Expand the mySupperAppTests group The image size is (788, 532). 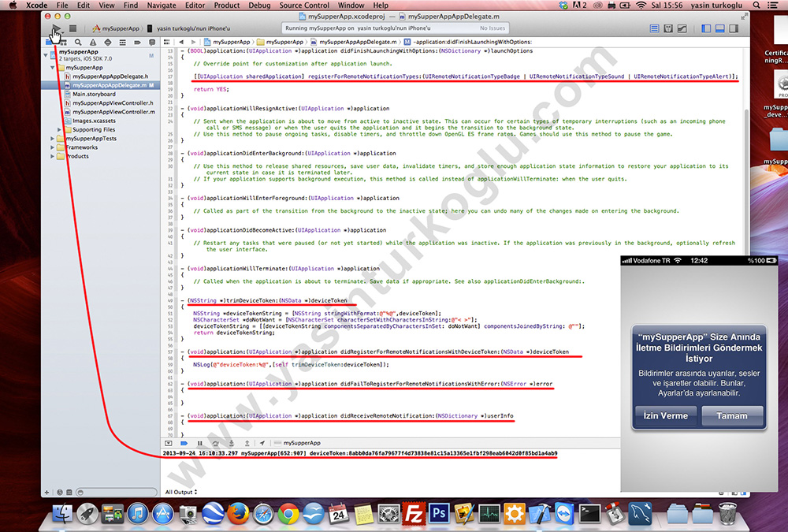[52, 138]
